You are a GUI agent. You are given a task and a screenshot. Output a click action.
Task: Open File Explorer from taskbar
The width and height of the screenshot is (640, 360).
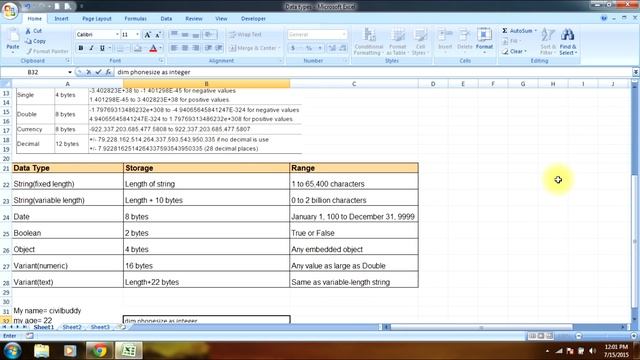click(42, 350)
